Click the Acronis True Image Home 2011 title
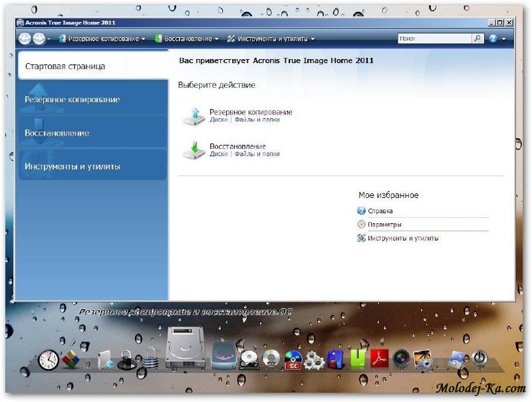Image resolution: width=532 pixels, height=402 pixels. coord(70,23)
